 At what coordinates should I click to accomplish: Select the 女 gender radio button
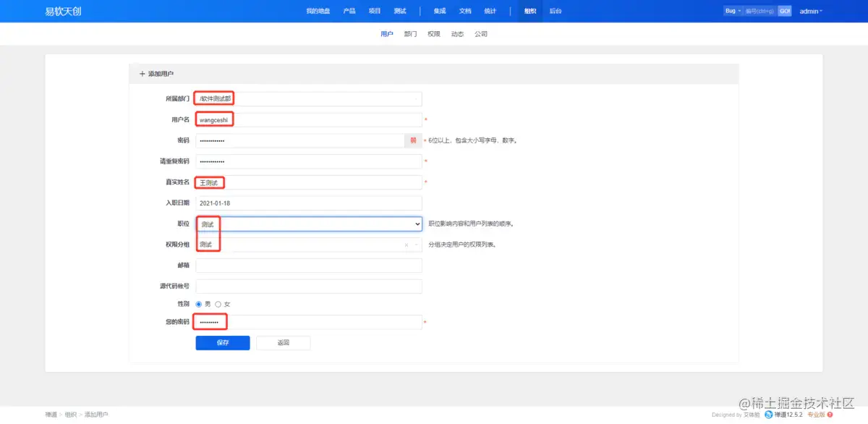[218, 304]
